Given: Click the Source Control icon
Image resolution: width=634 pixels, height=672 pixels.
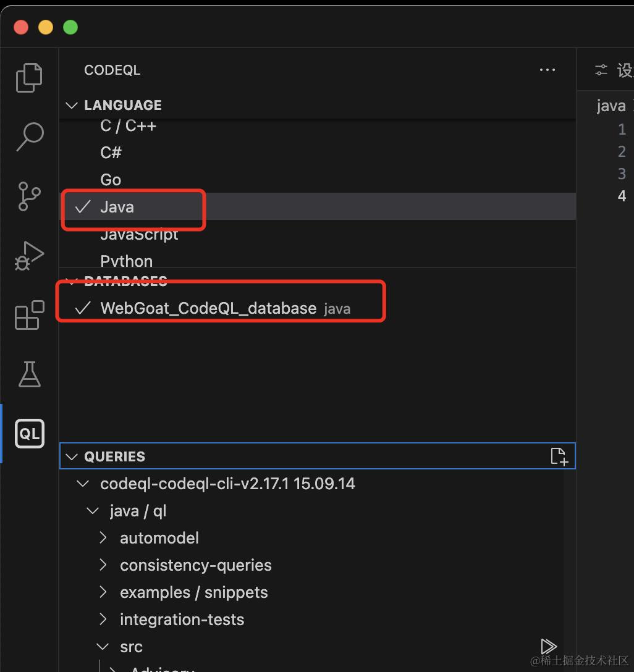Looking at the screenshot, I should click(x=29, y=196).
